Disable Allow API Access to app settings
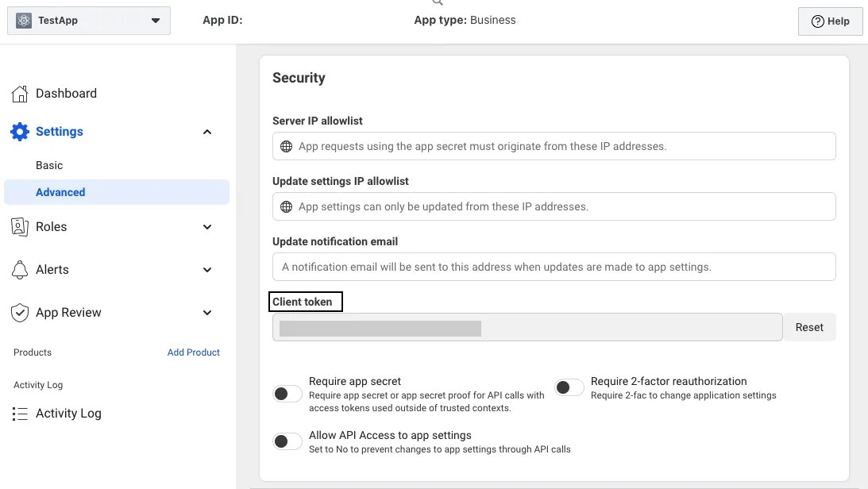The image size is (868, 489). 287,441
